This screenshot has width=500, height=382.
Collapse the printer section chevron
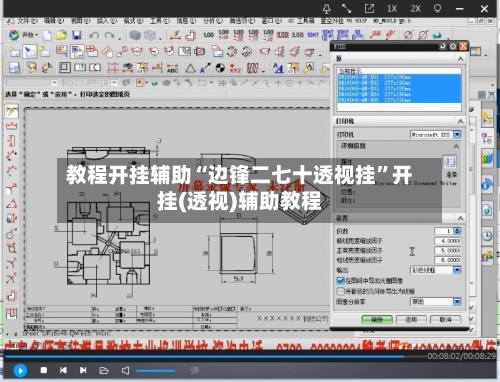pyautogui.click(x=460, y=121)
